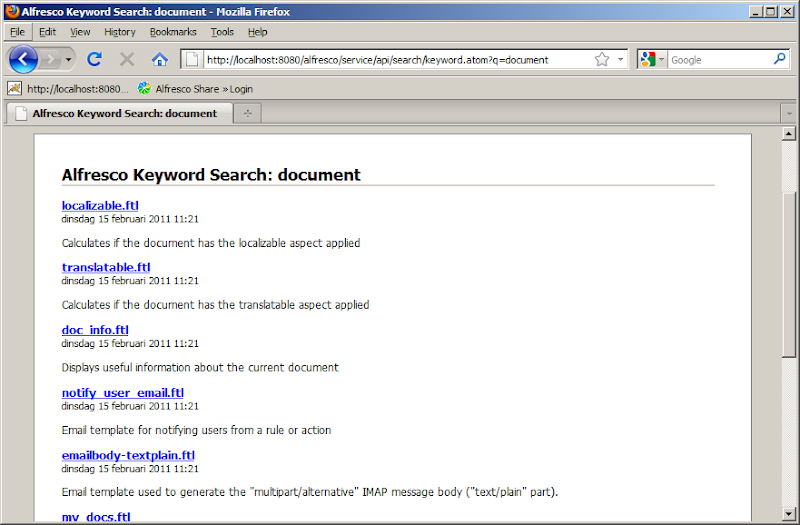Open the doc_info.ftl link

click(x=95, y=330)
